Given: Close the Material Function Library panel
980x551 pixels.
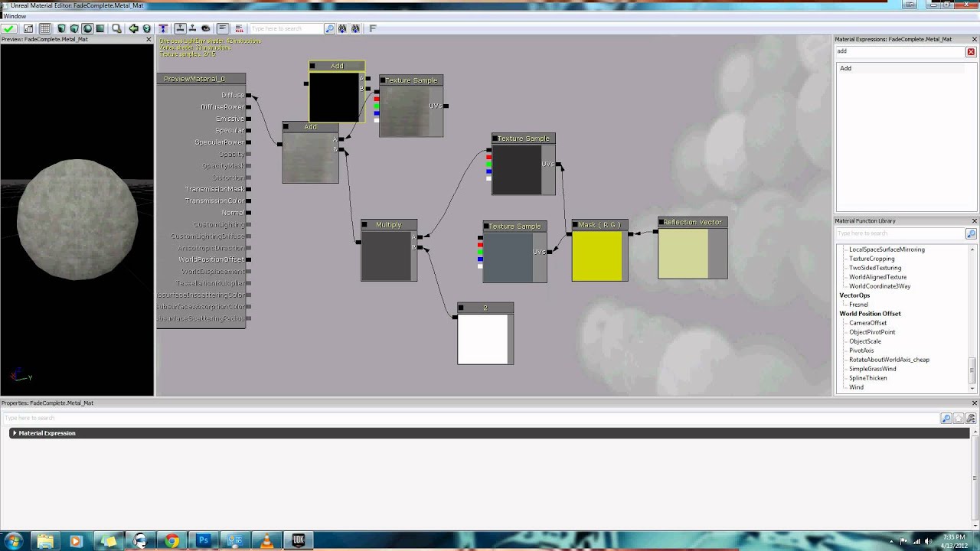Looking at the screenshot, I should (x=975, y=221).
